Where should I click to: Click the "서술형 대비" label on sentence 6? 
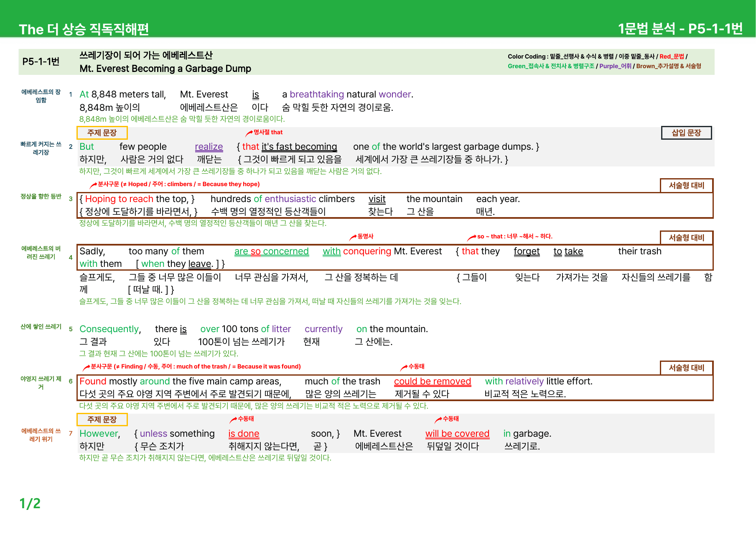(x=687, y=368)
